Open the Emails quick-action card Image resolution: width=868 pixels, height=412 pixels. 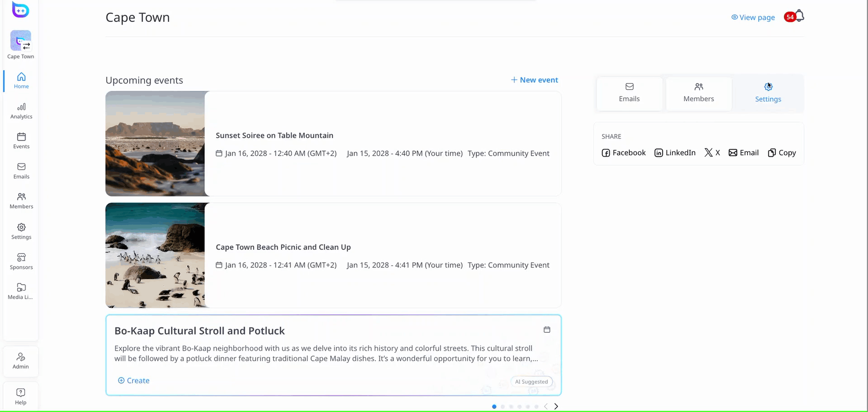(629, 94)
